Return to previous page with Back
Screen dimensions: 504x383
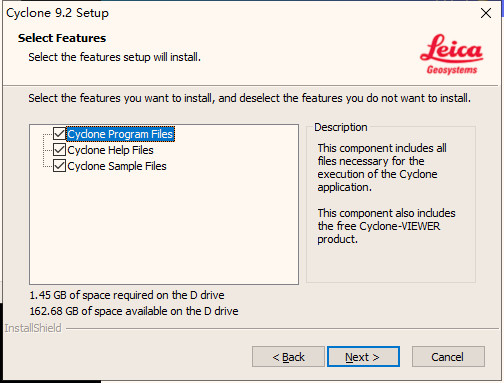point(288,357)
